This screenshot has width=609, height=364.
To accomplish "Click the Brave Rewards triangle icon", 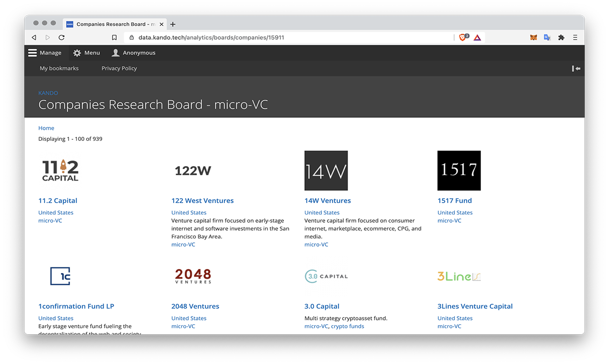I will point(477,37).
